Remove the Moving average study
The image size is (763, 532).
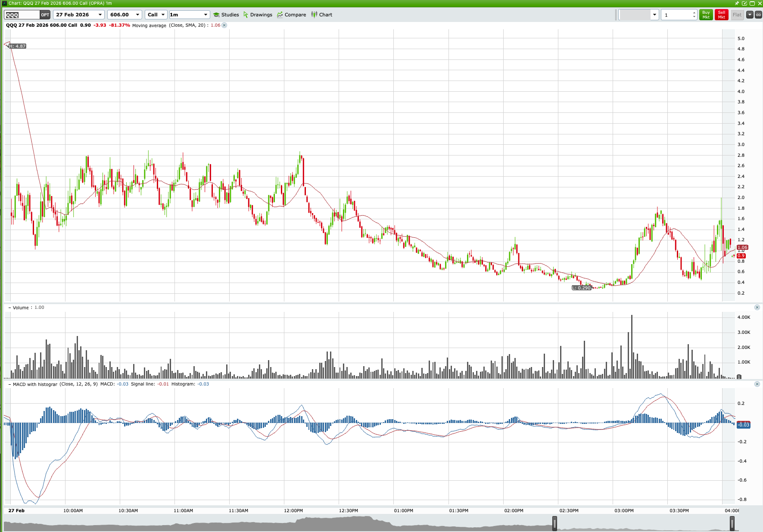(224, 25)
